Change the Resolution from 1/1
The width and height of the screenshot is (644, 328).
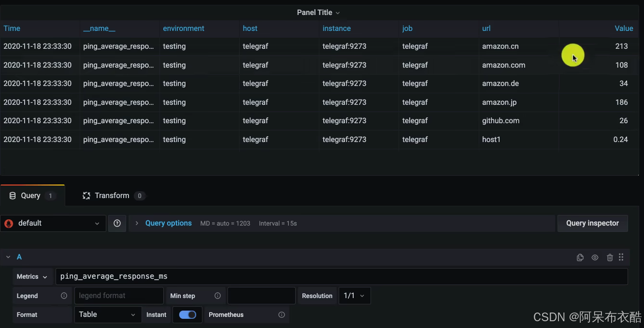coord(354,295)
